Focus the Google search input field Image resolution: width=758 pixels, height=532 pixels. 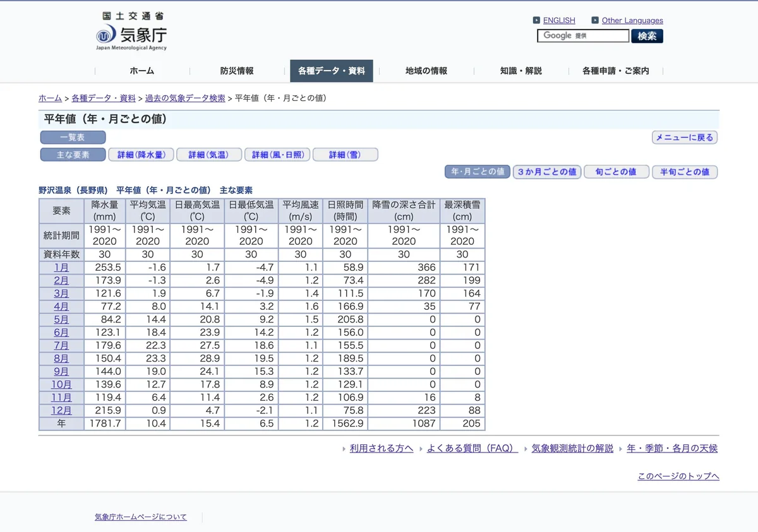(583, 36)
